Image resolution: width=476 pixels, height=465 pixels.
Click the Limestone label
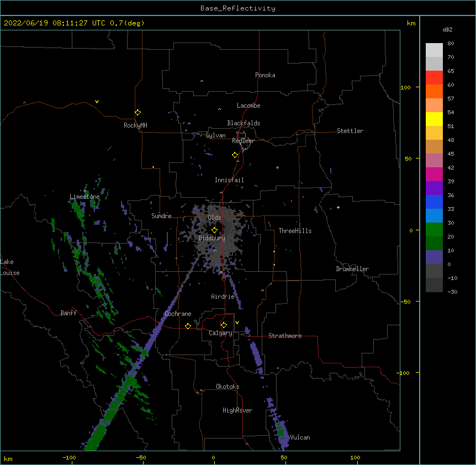84,197
